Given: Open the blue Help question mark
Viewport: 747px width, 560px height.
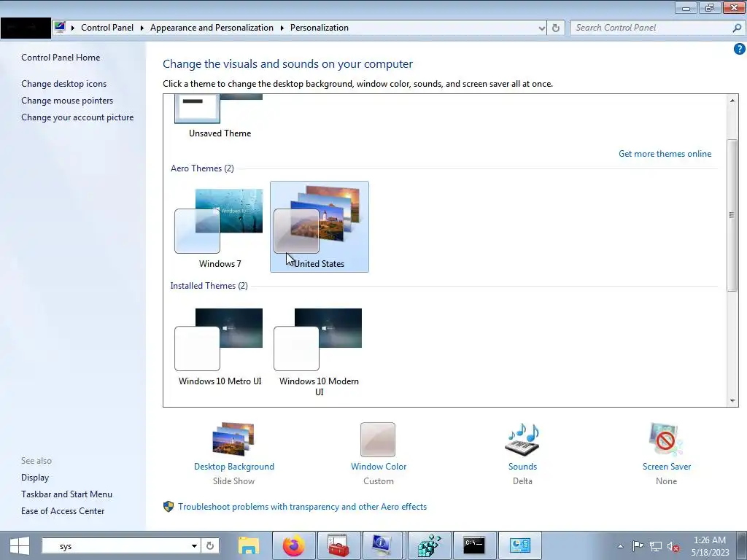Looking at the screenshot, I should [x=739, y=49].
